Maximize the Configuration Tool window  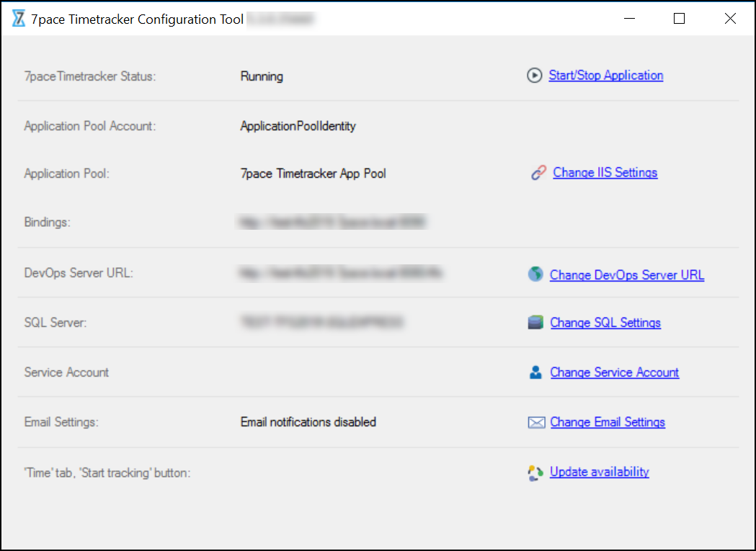680,18
